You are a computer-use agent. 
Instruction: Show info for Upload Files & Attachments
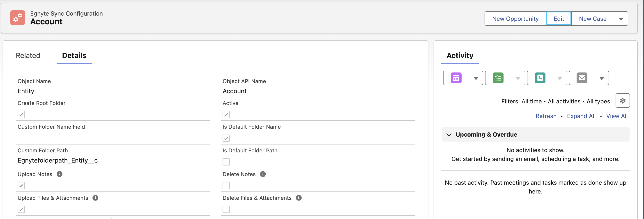coord(95,198)
